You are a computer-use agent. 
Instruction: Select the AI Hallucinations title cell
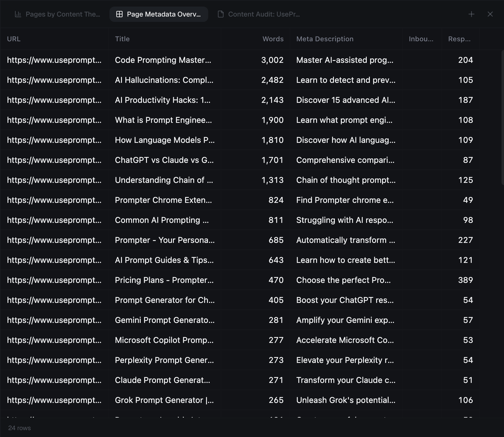(x=164, y=80)
